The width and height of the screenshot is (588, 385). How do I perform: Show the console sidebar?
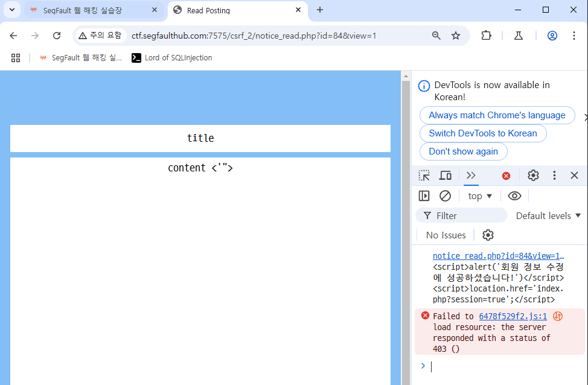click(424, 196)
